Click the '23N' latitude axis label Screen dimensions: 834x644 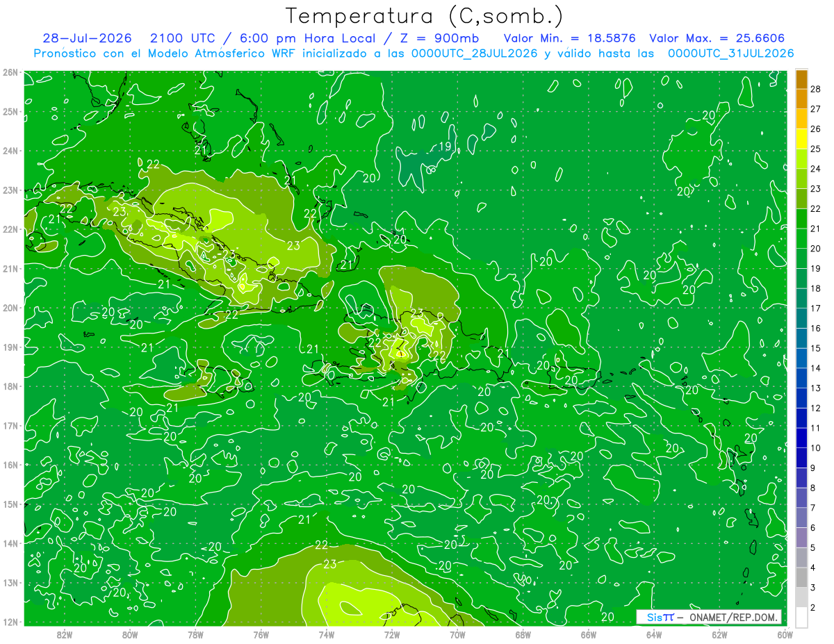pos(10,190)
